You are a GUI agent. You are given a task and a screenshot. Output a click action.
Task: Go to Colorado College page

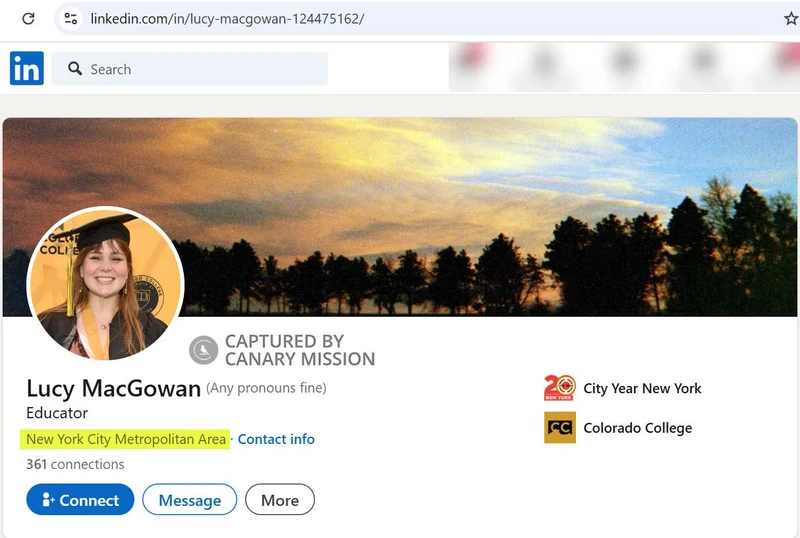pos(638,428)
